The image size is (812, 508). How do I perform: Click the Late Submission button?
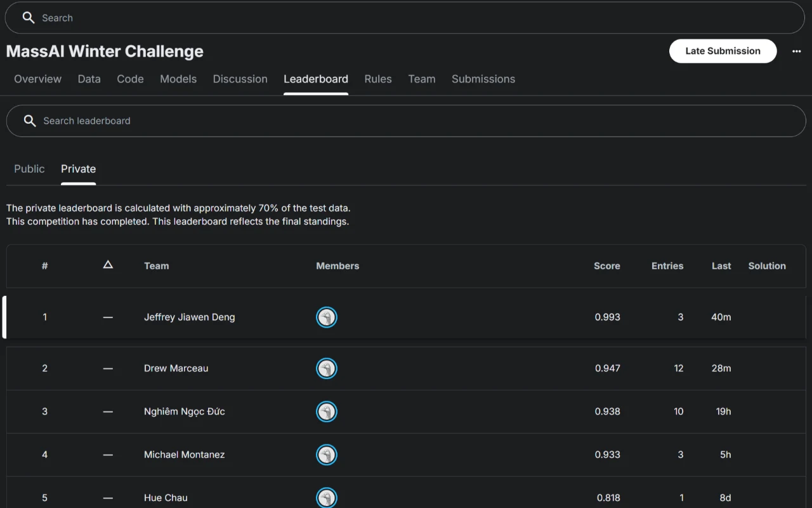[723, 51]
